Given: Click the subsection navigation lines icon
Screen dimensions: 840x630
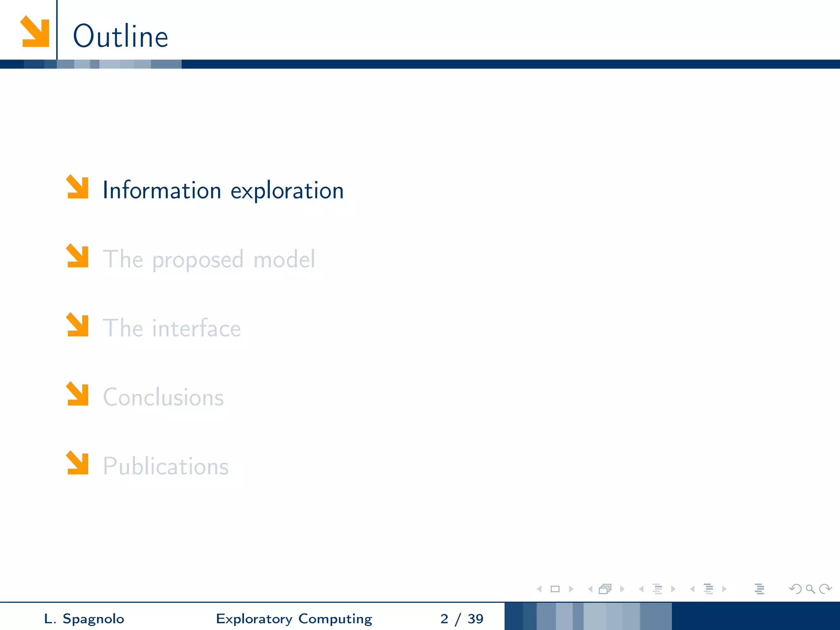Looking at the screenshot, I should (657, 589).
